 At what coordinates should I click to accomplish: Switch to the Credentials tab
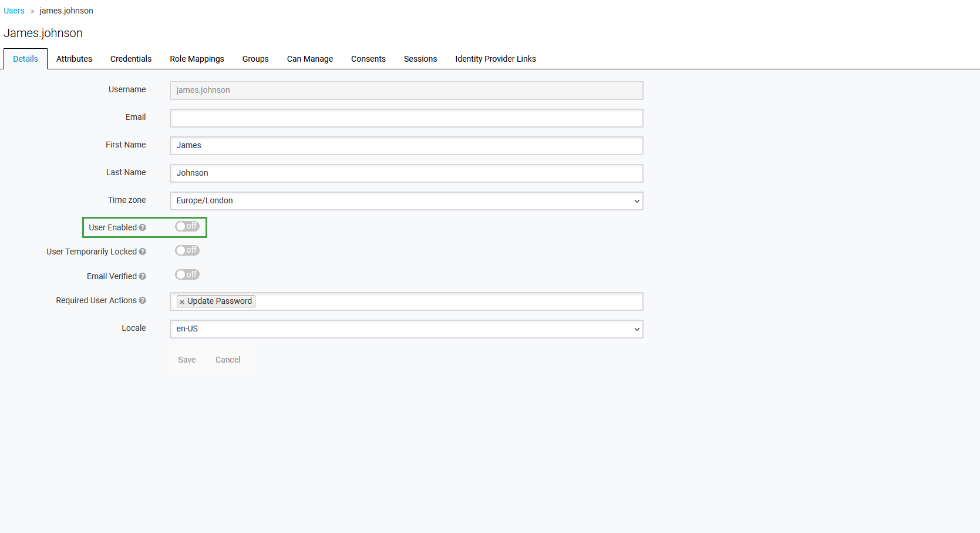pos(131,59)
